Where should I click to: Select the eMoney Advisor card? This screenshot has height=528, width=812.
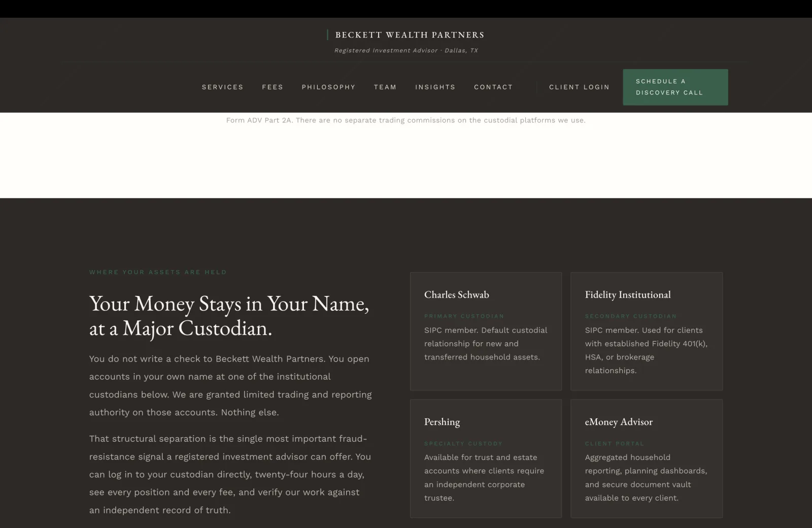(x=647, y=458)
